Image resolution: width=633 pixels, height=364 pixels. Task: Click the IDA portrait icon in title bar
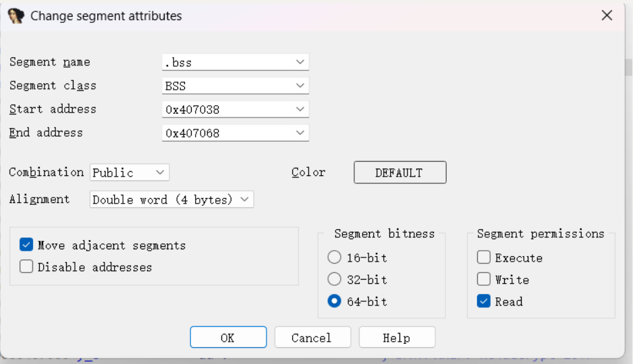coord(16,16)
